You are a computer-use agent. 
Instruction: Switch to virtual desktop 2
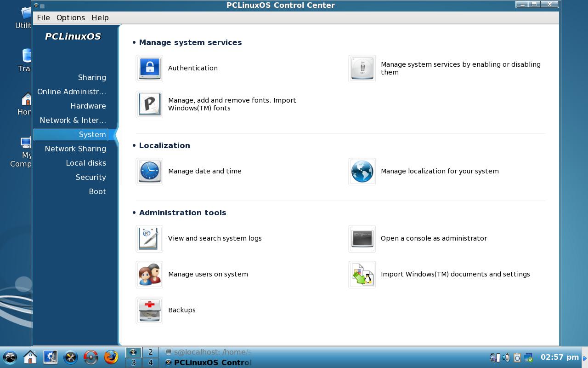tap(150, 352)
